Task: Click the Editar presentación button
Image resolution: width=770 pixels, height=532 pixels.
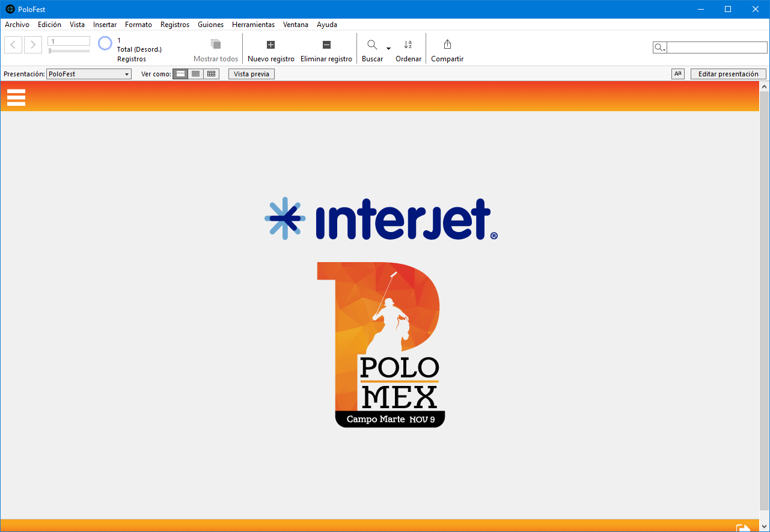Action: (x=728, y=74)
